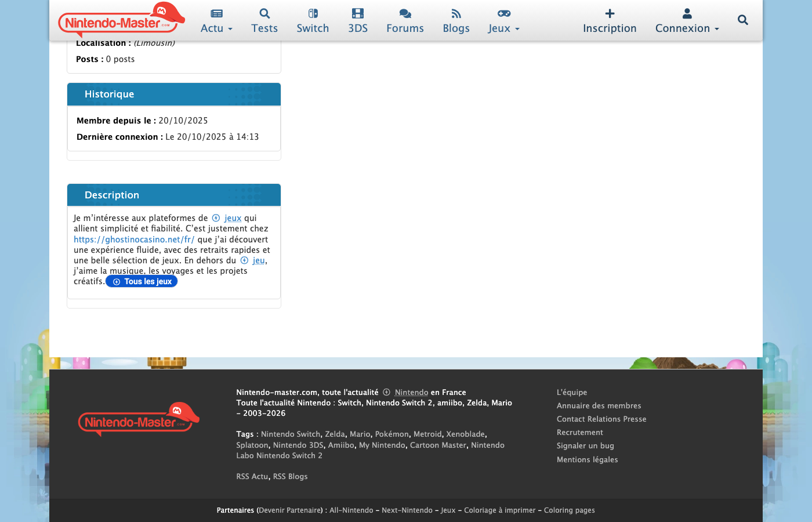Click the Next-Nintendo partner link
Screen dimensions: 812x522
coord(407,510)
